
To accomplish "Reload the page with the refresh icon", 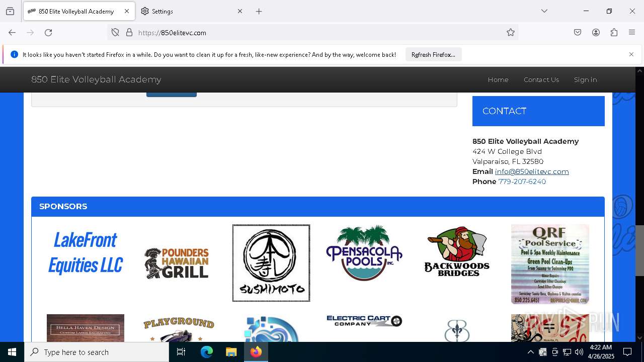I will (48, 33).
